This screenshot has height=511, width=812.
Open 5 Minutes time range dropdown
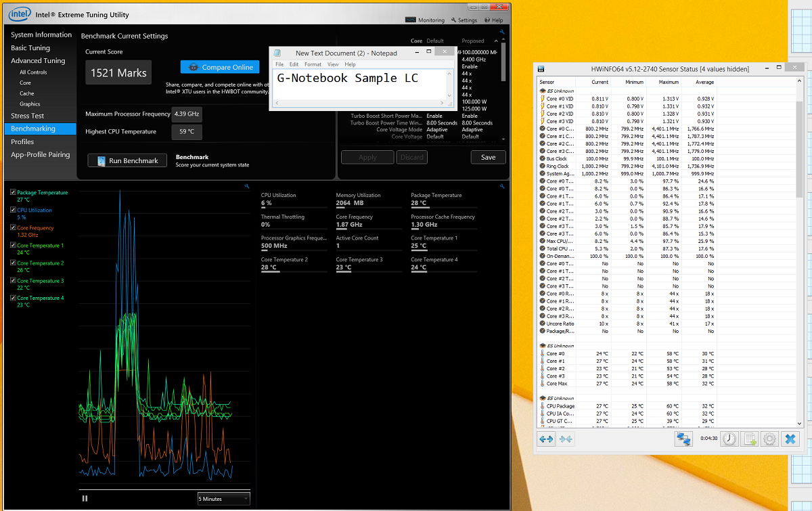point(223,499)
